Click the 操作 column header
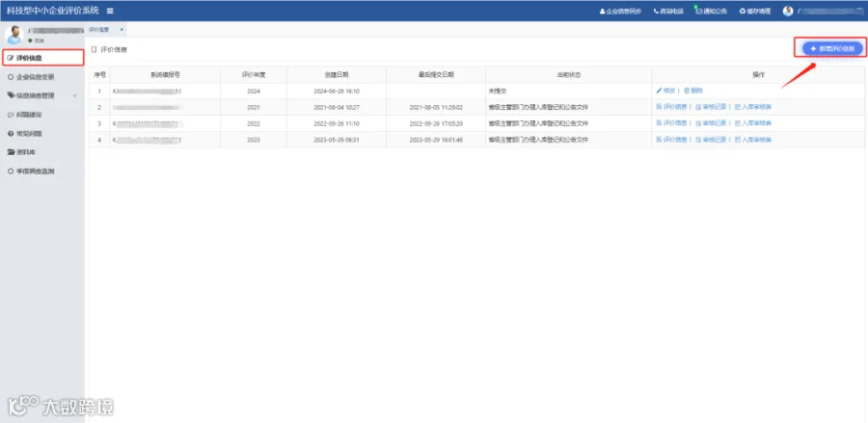This screenshot has height=423, width=868. pos(758,74)
